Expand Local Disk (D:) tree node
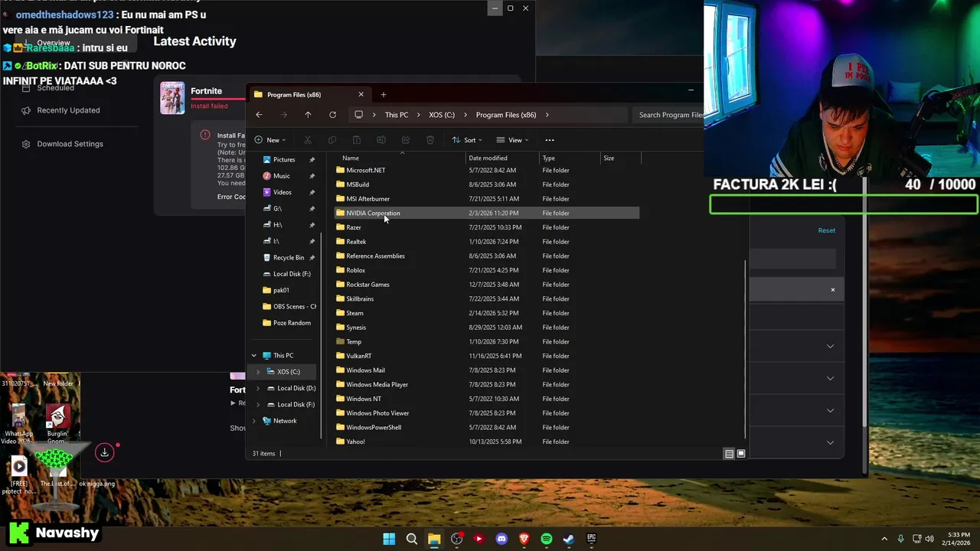Viewport: 980px width, 551px height. point(258,388)
